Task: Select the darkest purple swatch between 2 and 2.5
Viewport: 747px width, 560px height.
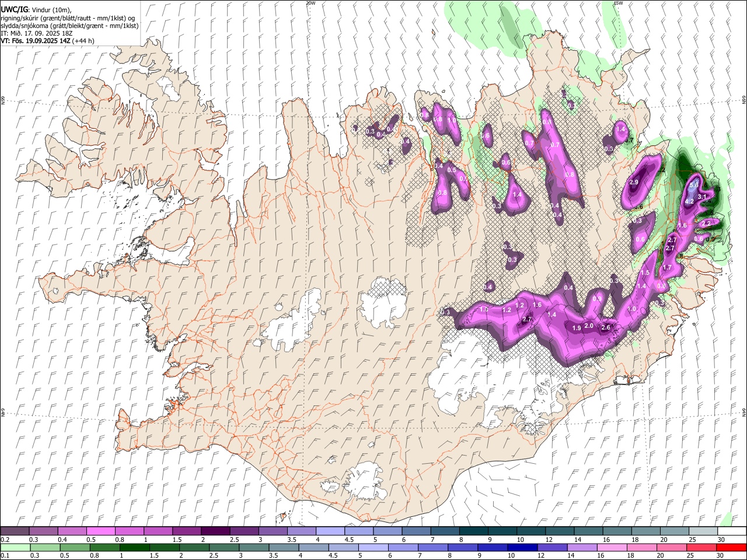Action: [215, 531]
